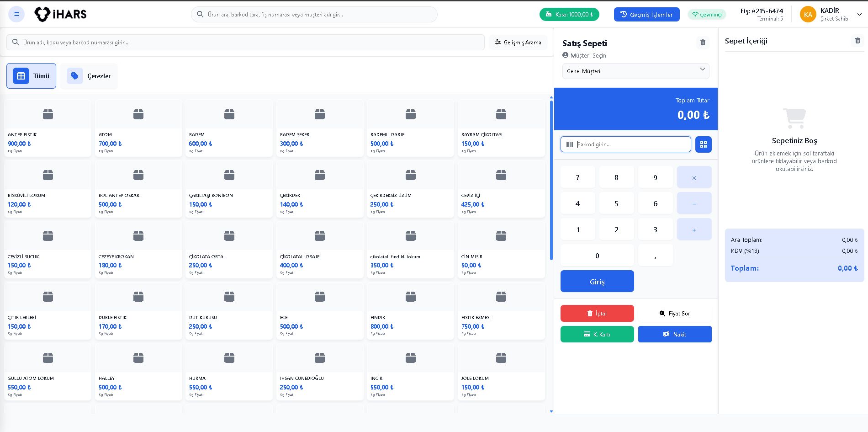
Task: Toggle the Çevrimiçi online status badge
Action: click(x=706, y=15)
